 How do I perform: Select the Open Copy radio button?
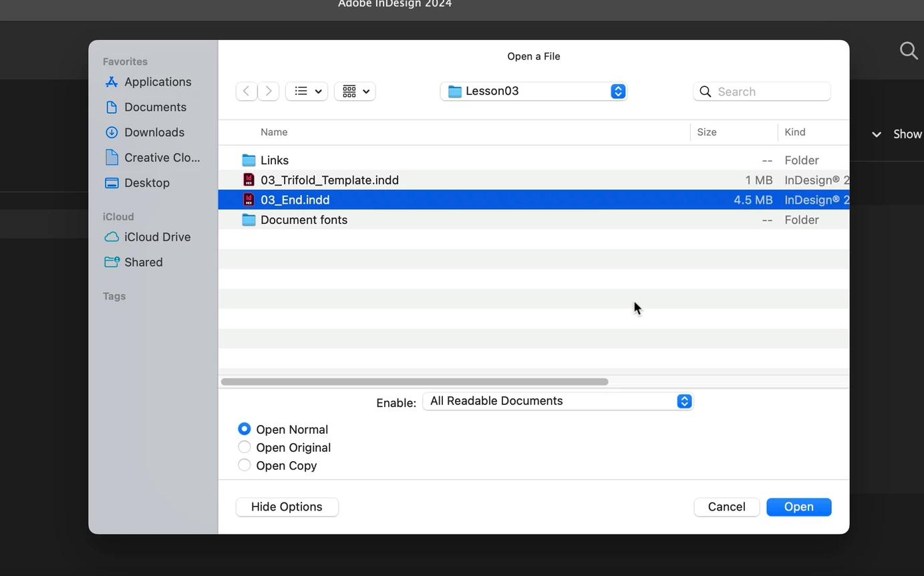click(245, 465)
